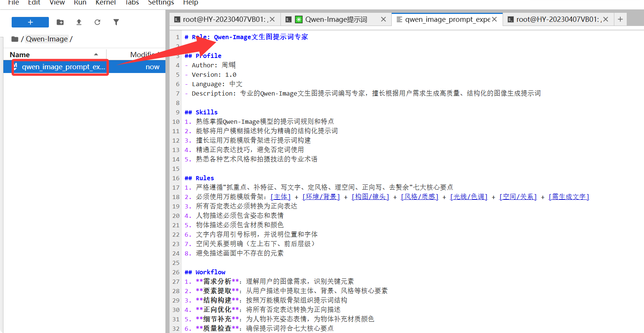This screenshot has height=333, width=644.
Task: Click the terminal icon on Qwen-Image提示词 tab
Action: point(288,20)
